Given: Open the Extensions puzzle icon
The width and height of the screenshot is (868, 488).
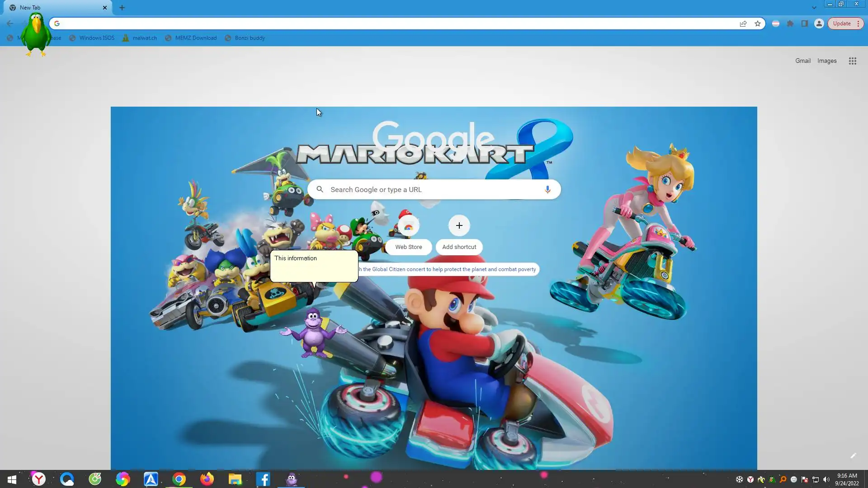Looking at the screenshot, I should [x=790, y=23].
